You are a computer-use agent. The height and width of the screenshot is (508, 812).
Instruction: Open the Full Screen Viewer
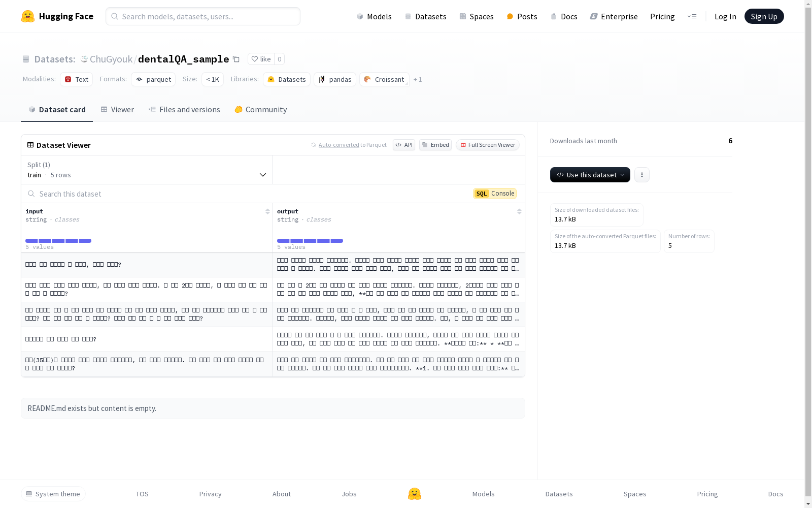click(x=488, y=145)
